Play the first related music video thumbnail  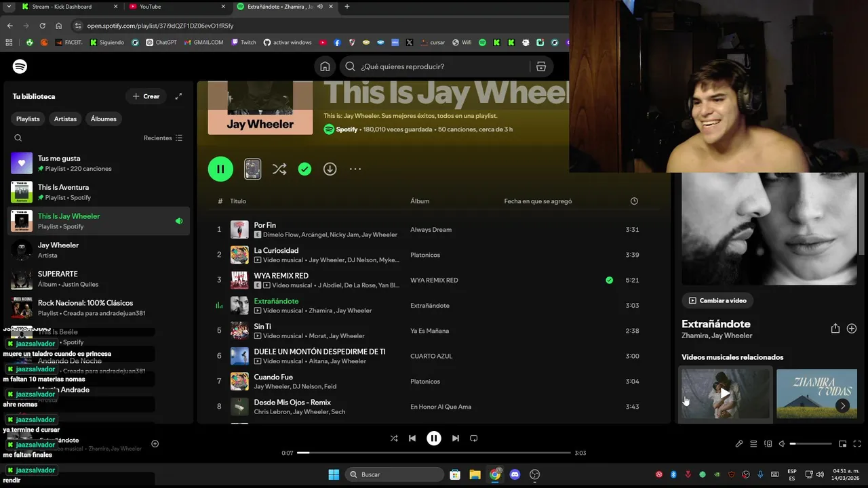point(725,394)
